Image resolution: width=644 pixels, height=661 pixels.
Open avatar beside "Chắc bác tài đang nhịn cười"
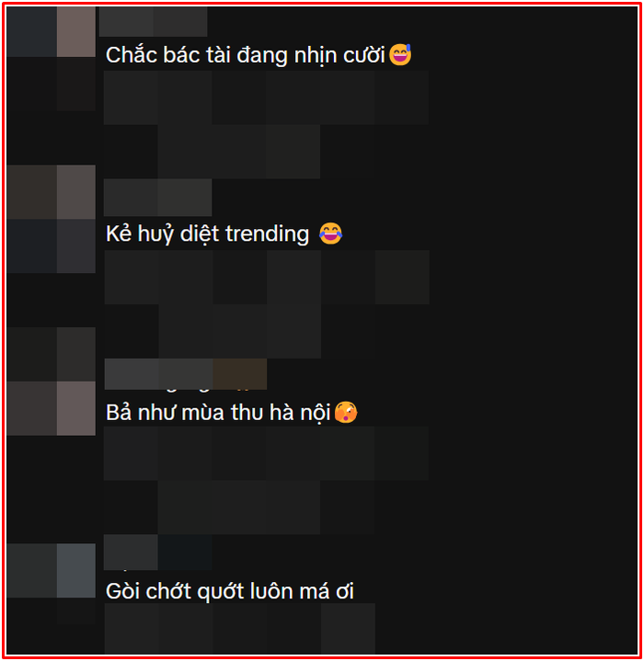pyautogui.click(x=51, y=31)
